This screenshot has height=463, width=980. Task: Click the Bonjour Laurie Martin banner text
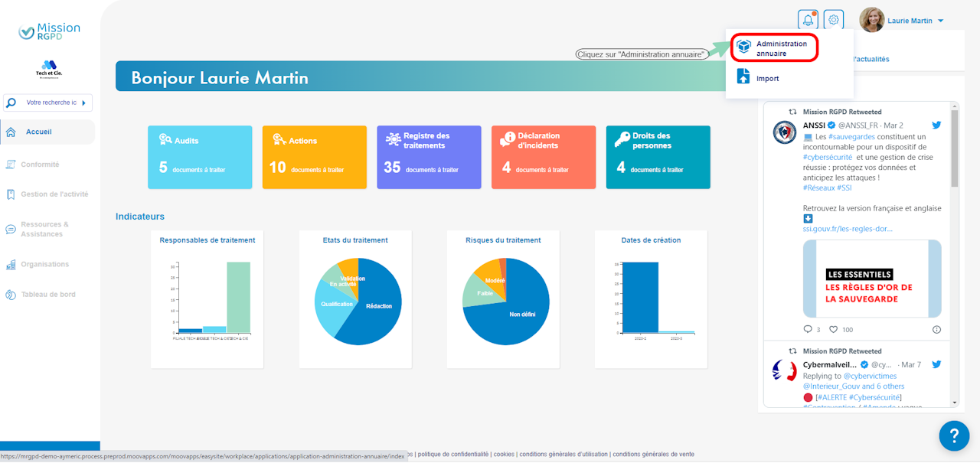(220, 77)
